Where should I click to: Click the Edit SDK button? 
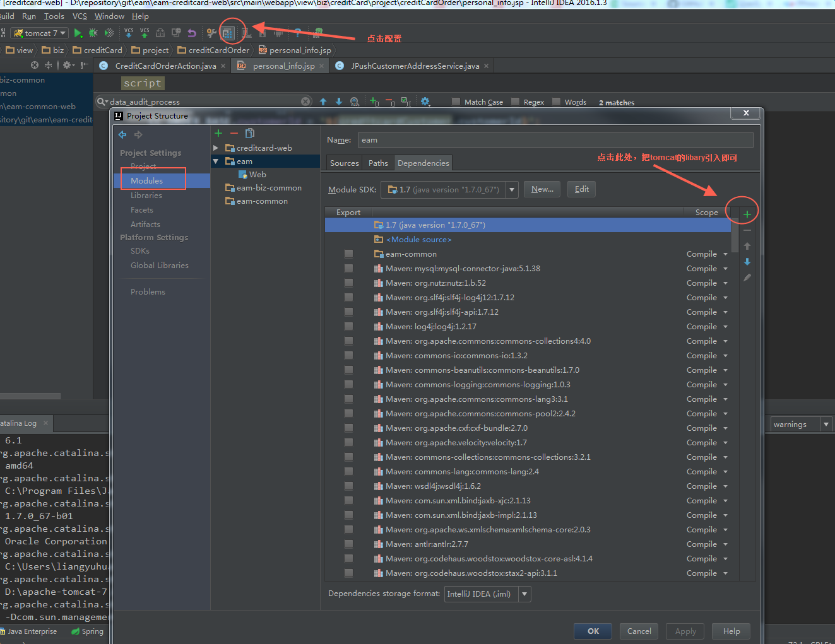tap(582, 189)
